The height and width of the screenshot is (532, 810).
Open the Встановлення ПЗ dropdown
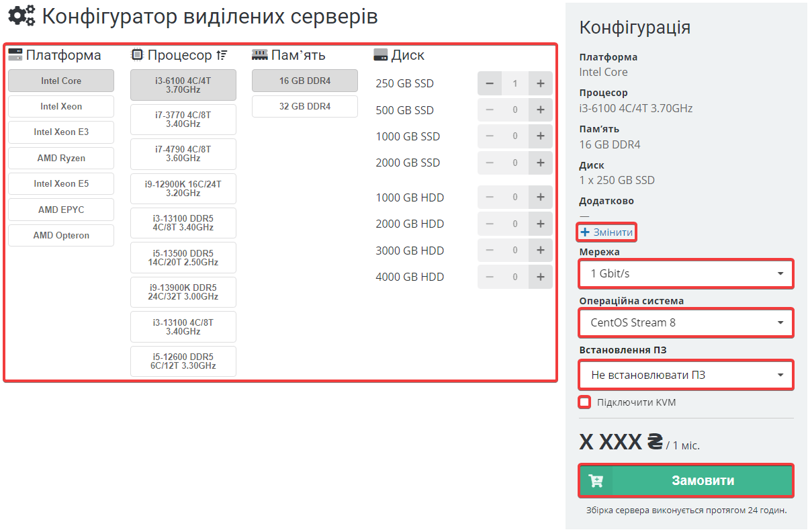coord(686,375)
